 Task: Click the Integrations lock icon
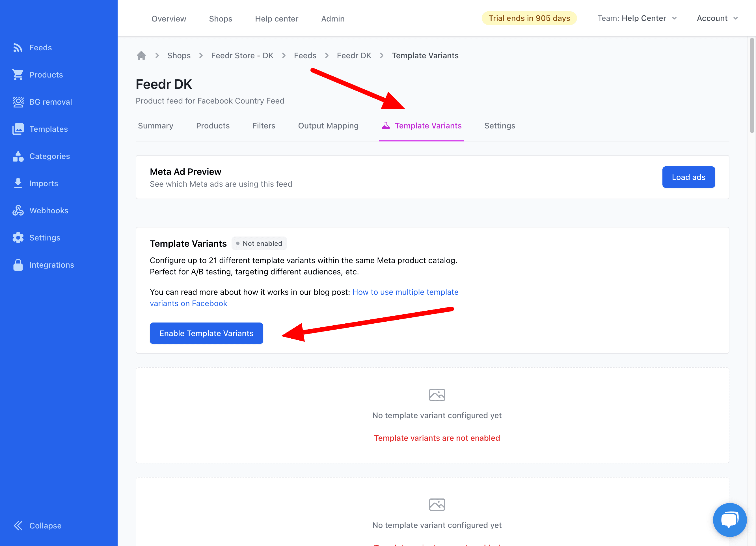click(18, 265)
